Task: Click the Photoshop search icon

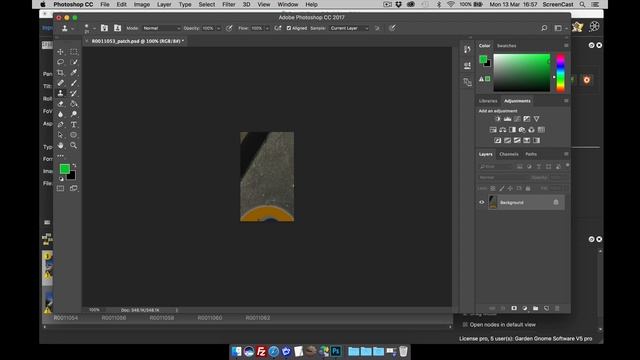Action: 544,28
